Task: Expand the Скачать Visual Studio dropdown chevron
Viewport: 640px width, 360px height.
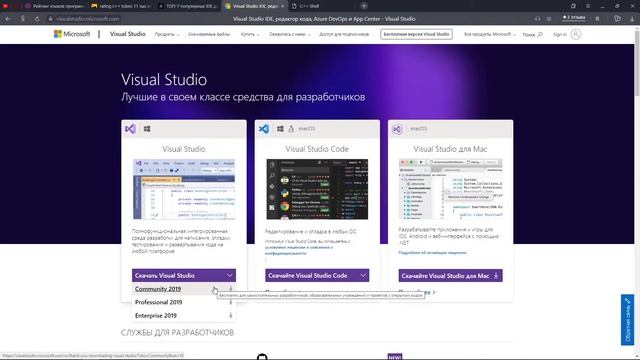Action: click(230, 276)
